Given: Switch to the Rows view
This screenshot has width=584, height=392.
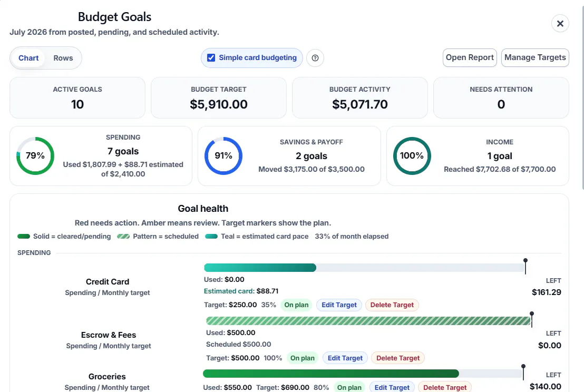Looking at the screenshot, I should pos(63,58).
